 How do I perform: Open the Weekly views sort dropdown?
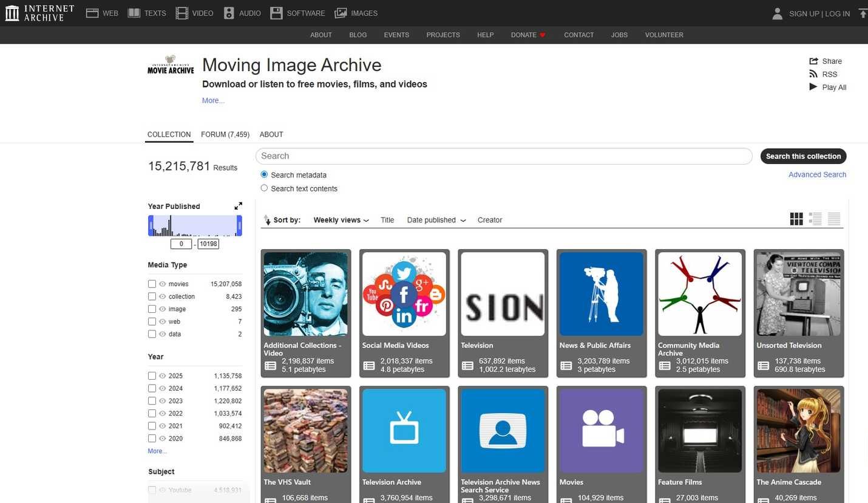[x=341, y=220]
